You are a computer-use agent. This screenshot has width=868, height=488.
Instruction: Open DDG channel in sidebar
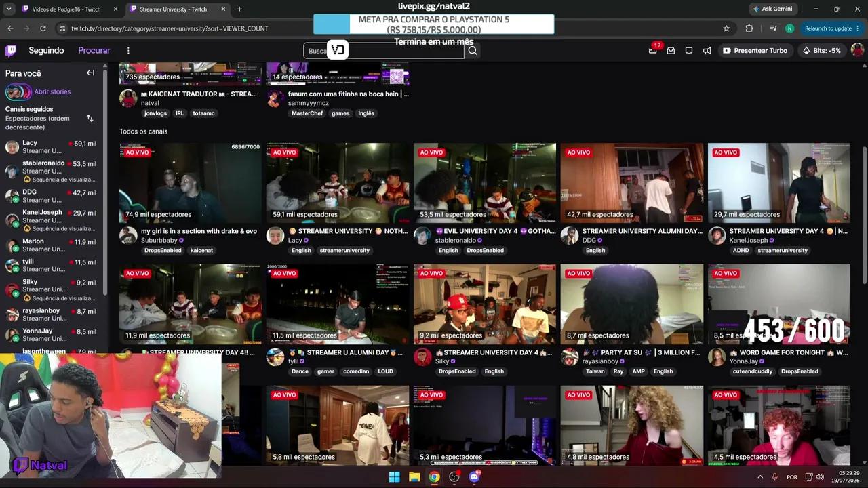(x=51, y=196)
